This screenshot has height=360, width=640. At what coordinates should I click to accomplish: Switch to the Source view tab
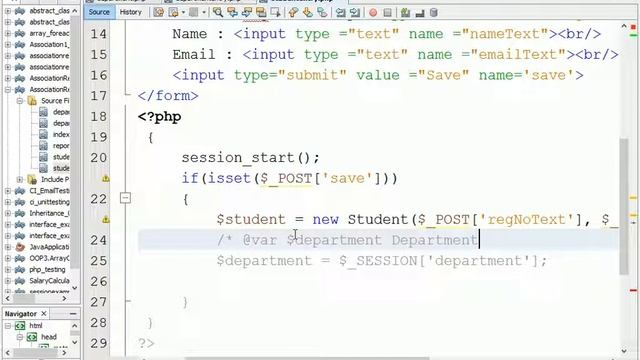tap(99, 12)
